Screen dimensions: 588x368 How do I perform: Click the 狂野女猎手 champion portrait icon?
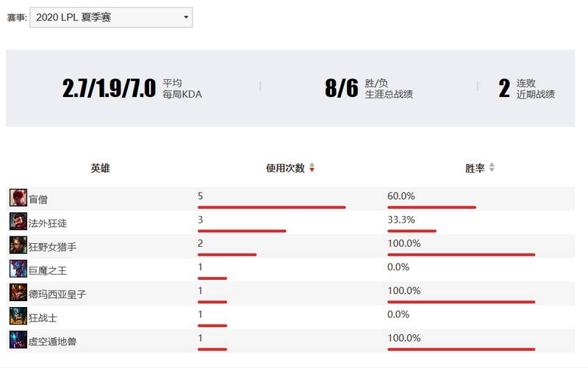[18, 245]
